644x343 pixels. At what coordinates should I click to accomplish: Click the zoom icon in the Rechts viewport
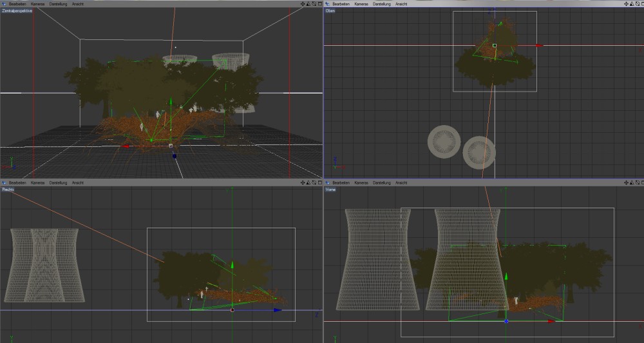click(x=308, y=184)
